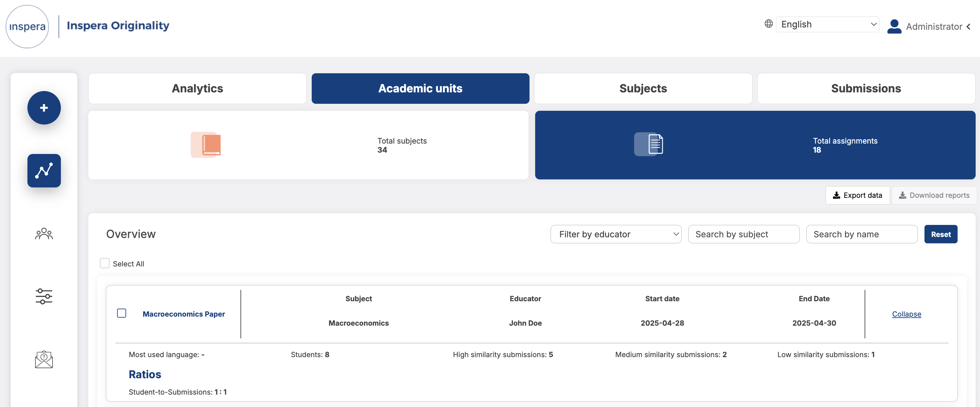Image resolution: width=980 pixels, height=407 pixels.
Task: Click the globe language icon
Action: (769, 24)
